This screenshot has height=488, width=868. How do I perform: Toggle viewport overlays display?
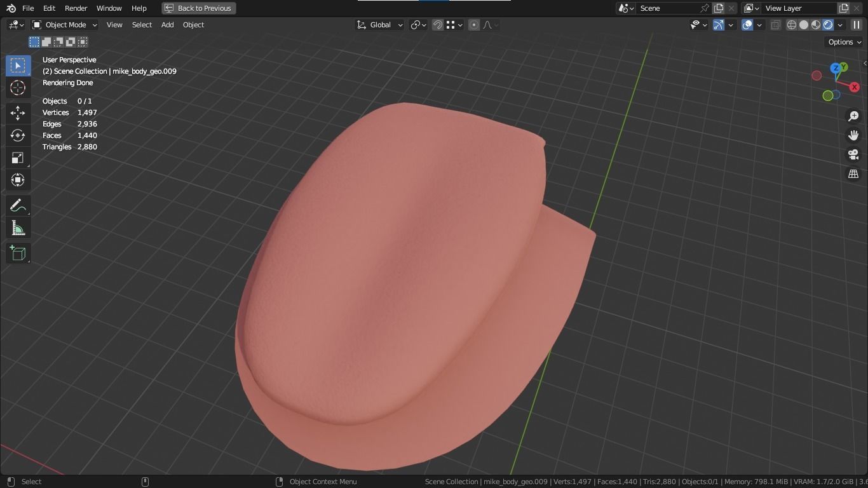tap(747, 25)
